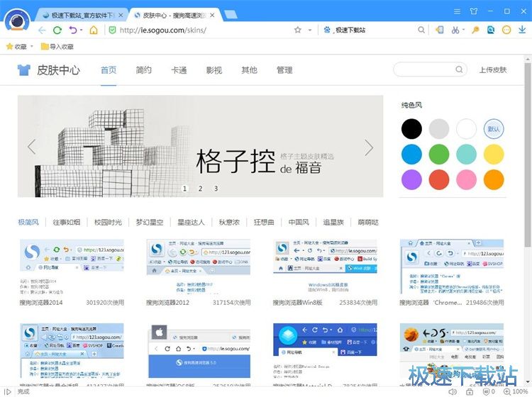Show next banner with right arrow
The width and height of the screenshot is (532, 397).
[x=369, y=147]
